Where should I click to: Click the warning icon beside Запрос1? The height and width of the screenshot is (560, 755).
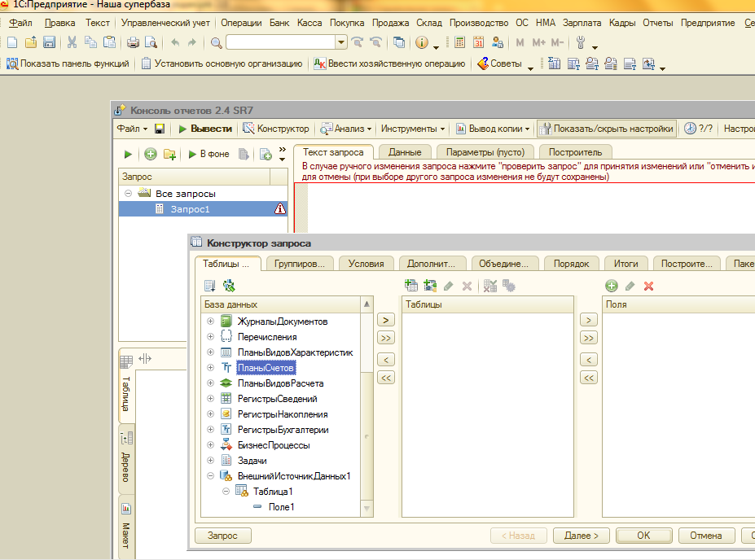(280, 209)
